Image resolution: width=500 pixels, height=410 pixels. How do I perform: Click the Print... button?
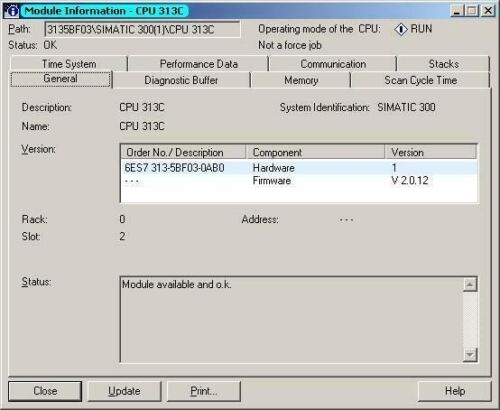pos(204,391)
